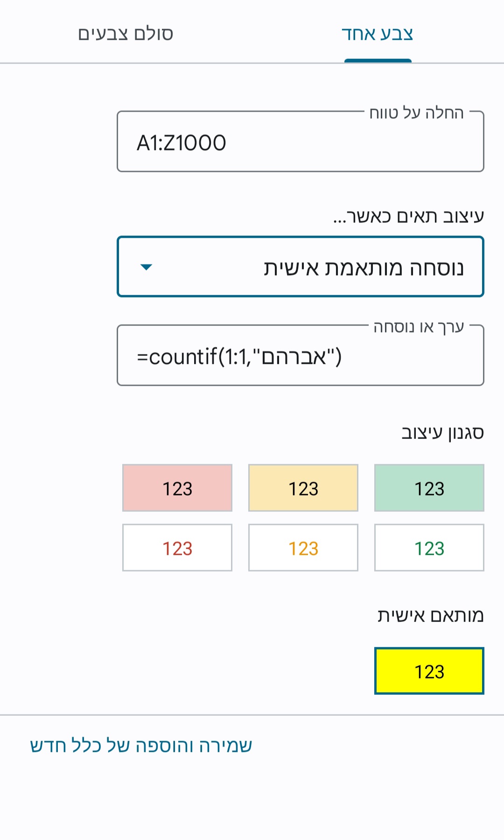Select the currently active formatting condition box
Screen dimensions: 504x840
point(301,268)
